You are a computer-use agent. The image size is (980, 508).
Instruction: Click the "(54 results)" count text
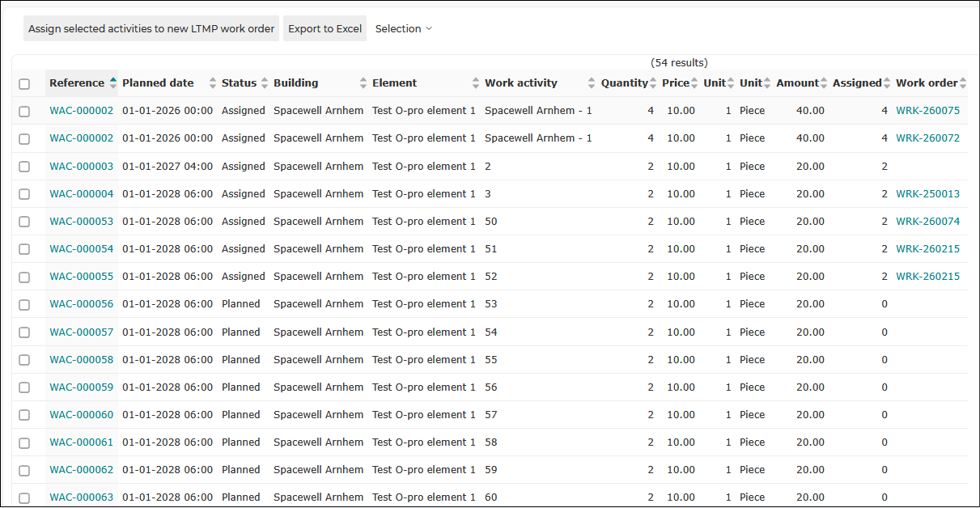click(679, 62)
